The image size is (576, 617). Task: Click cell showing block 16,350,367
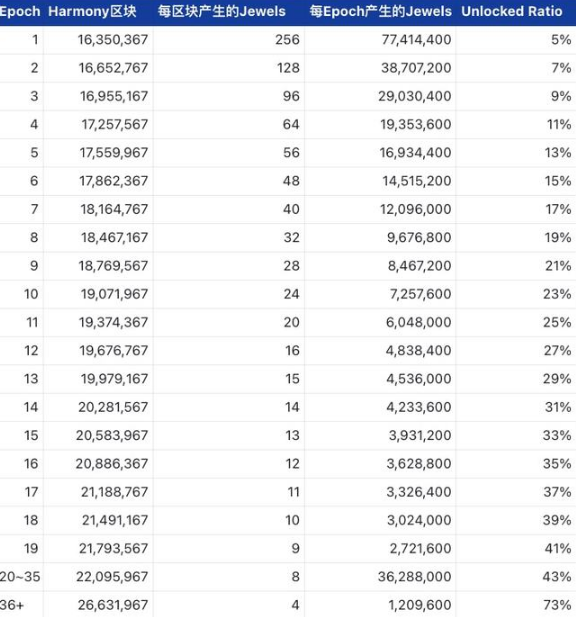pyautogui.click(x=113, y=40)
